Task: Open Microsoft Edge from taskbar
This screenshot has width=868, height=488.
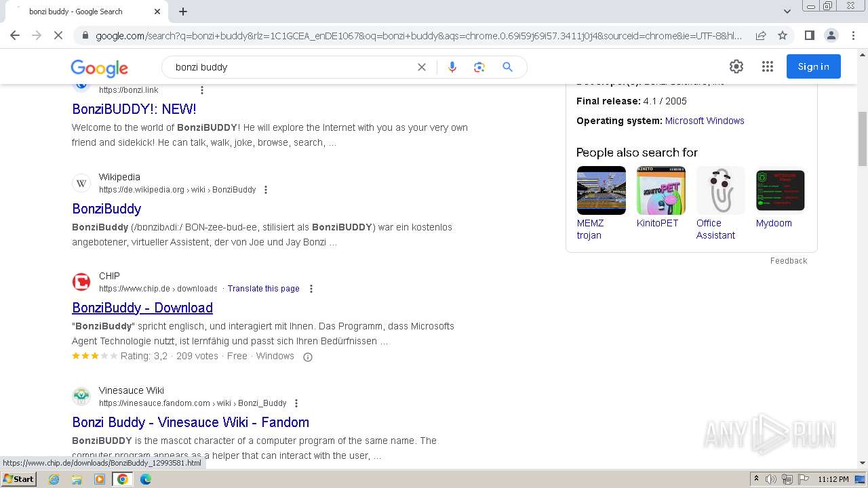Action: pyautogui.click(x=146, y=479)
